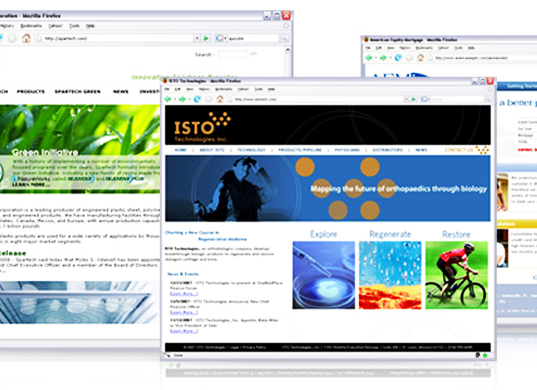Click the Spartech site Search input field

pyautogui.click(x=233, y=54)
